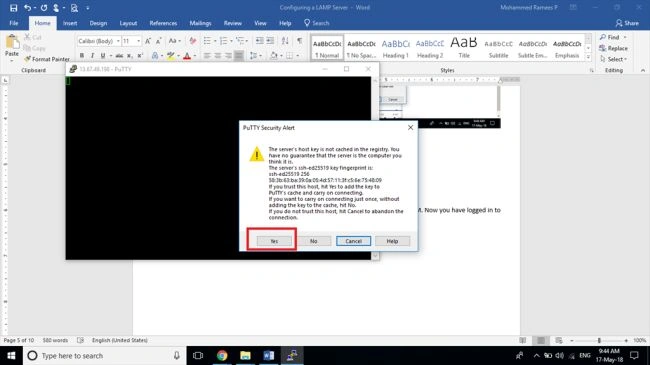
Task: Open the File tab
Action: (x=14, y=23)
